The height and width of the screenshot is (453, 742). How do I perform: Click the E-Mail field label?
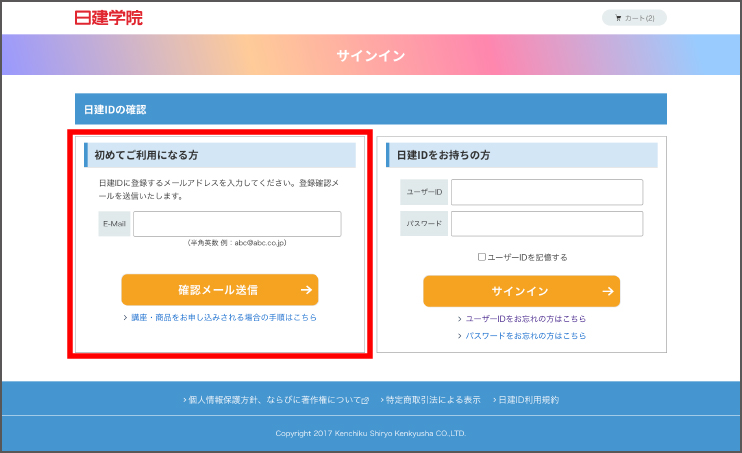click(x=115, y=224)
